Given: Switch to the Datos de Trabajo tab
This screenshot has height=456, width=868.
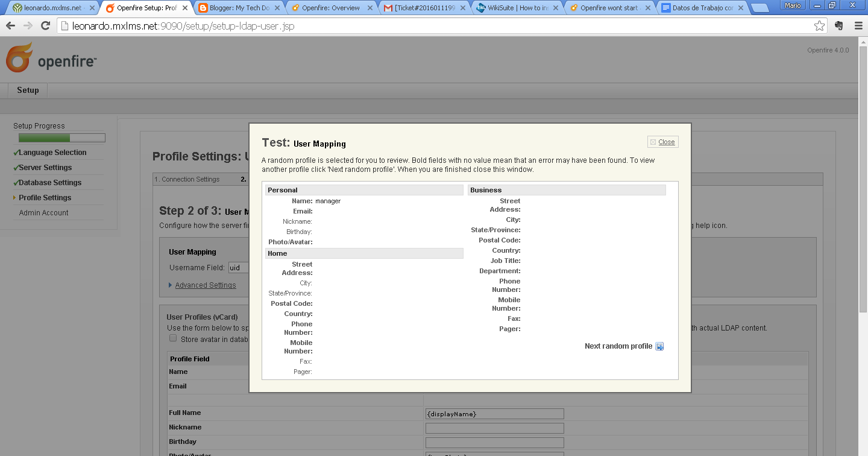Looking at the screenshot, I should (702, 8).
